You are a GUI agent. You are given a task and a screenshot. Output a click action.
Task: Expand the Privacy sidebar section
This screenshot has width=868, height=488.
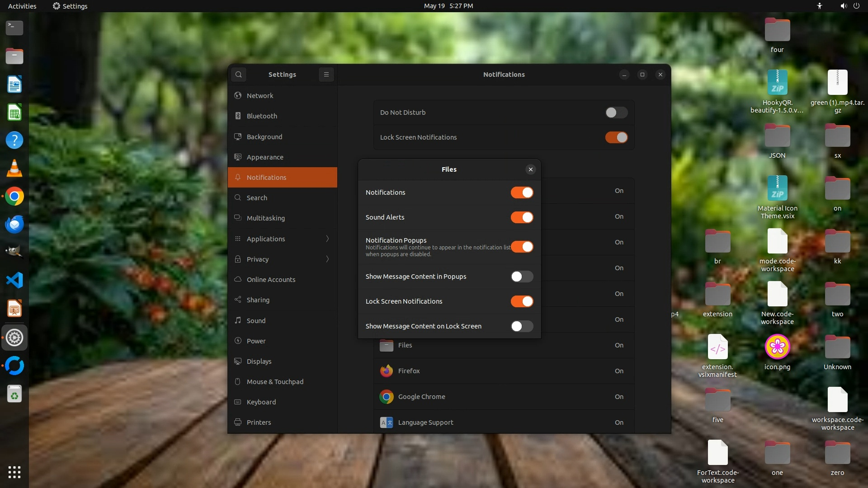point(283,259)
